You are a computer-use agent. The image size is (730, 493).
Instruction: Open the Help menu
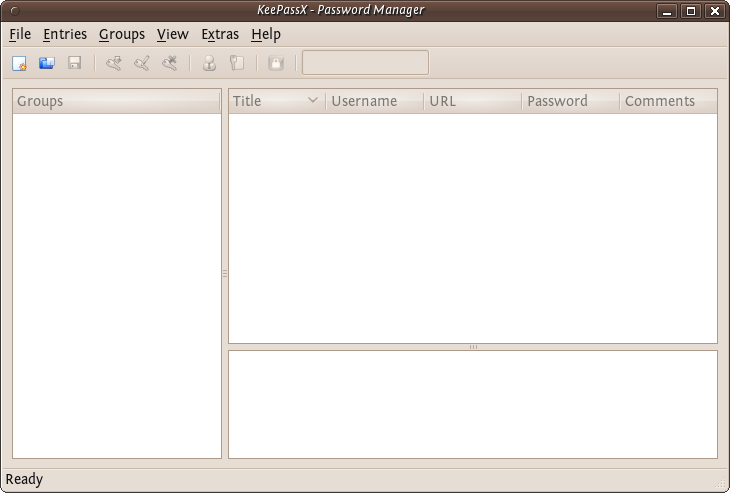pos(266,34)
